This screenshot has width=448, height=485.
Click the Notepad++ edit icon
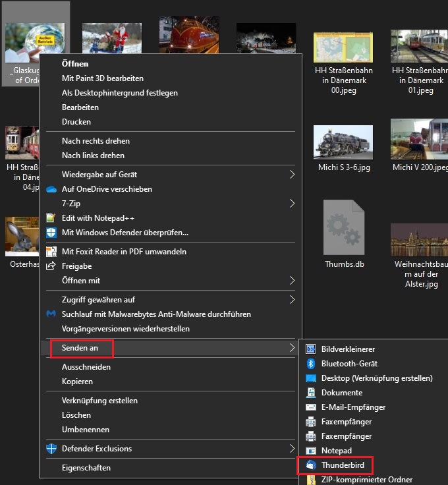point(51,218)
